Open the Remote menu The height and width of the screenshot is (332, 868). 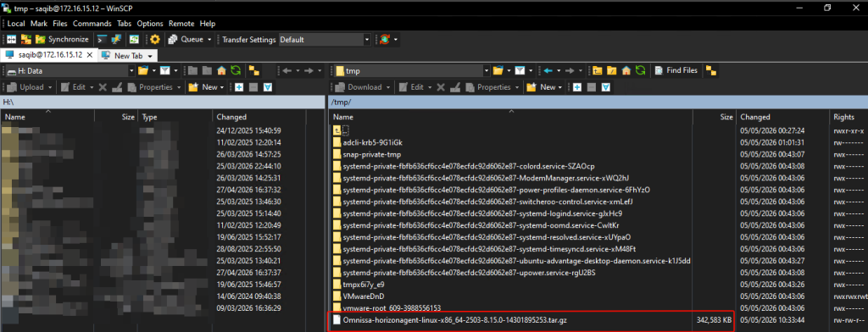coord(181,24)
